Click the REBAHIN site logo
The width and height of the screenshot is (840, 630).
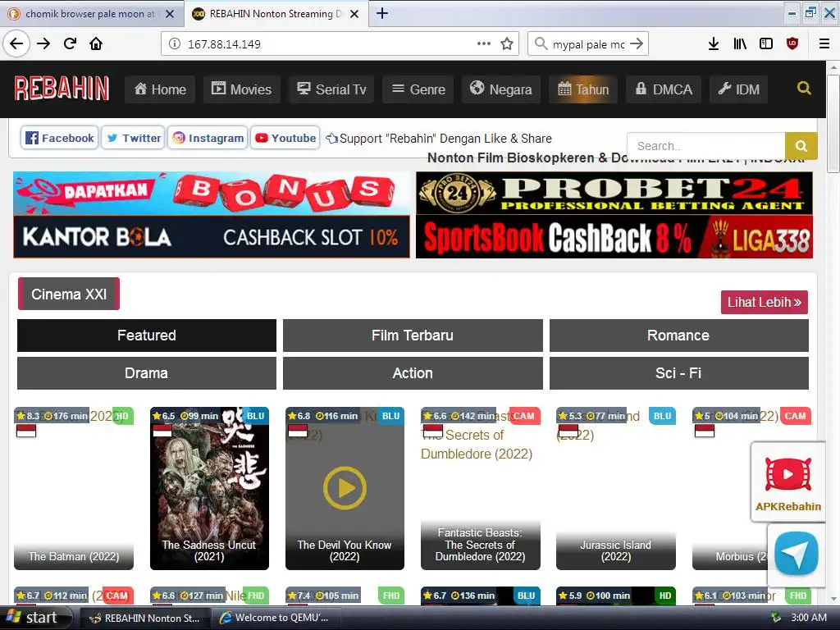pyautogui.click(x=62, y=89)
